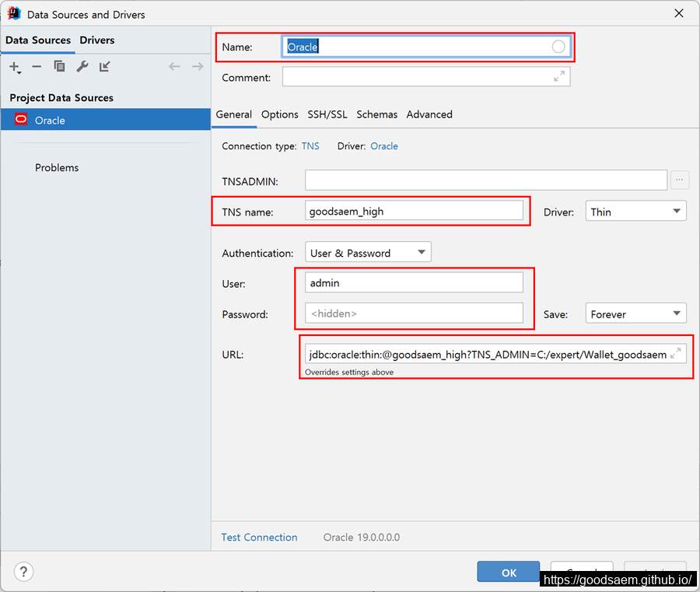Open the Options tab
700x592 pixels.
279,114
